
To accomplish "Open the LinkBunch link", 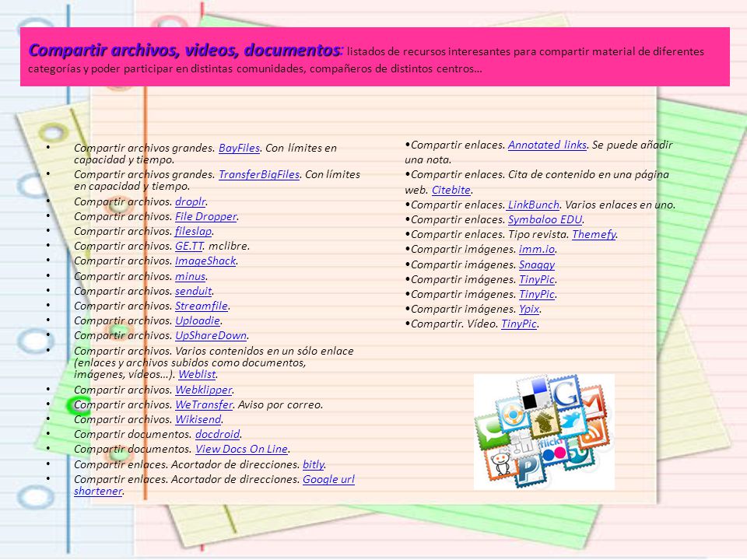I will (534, 205).
